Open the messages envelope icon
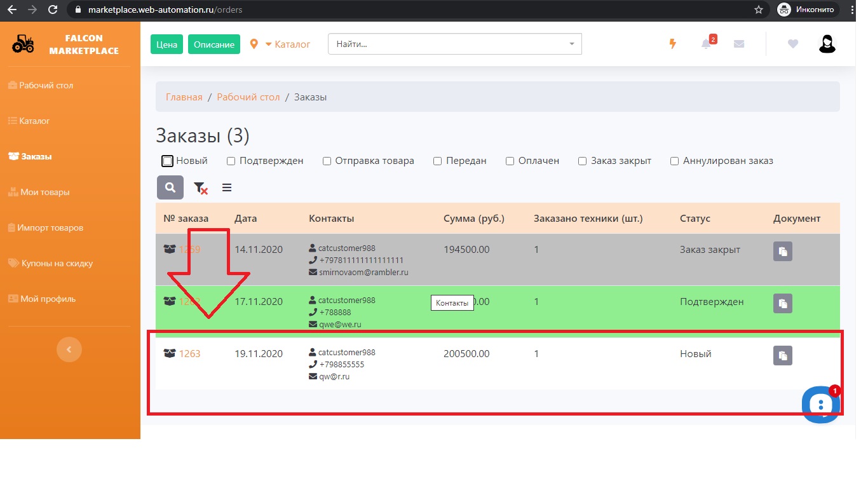 tap(739, 44)
